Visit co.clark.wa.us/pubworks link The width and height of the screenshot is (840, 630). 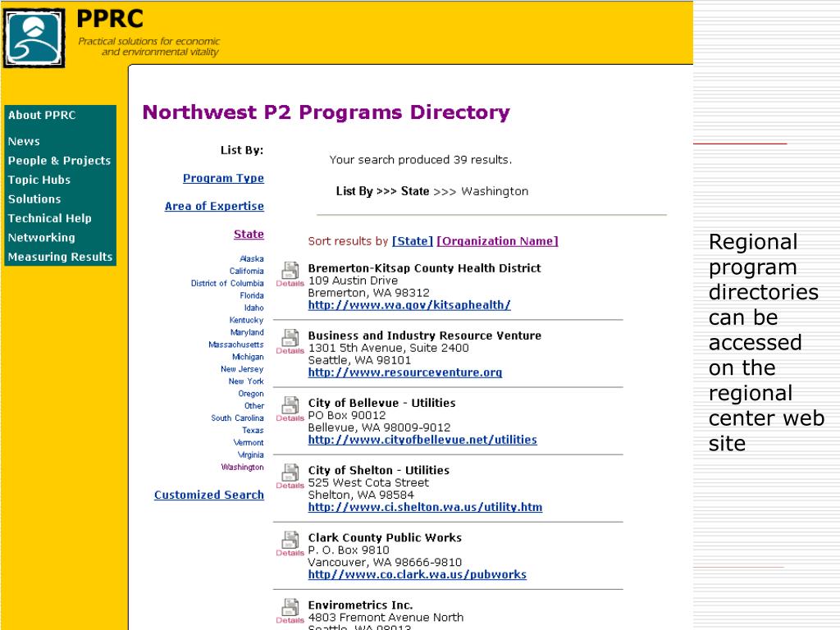click(418, 575)
